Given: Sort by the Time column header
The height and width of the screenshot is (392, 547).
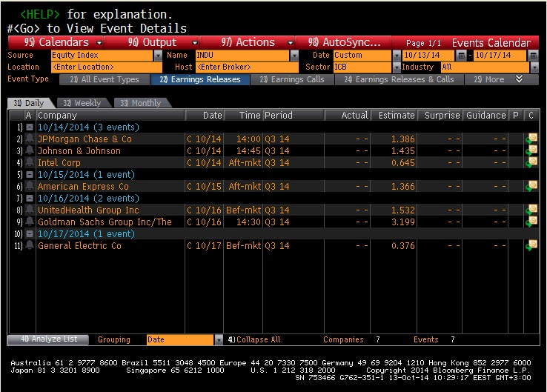Looking at the screenshot, I should (x=244, y=116).
